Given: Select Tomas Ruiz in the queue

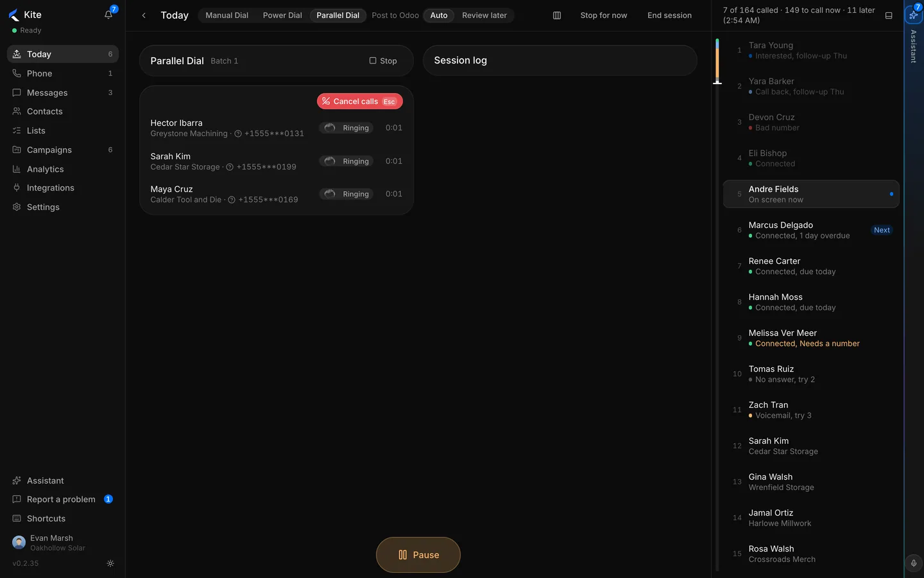Looking at the screenshot, I should click(811, 374).
